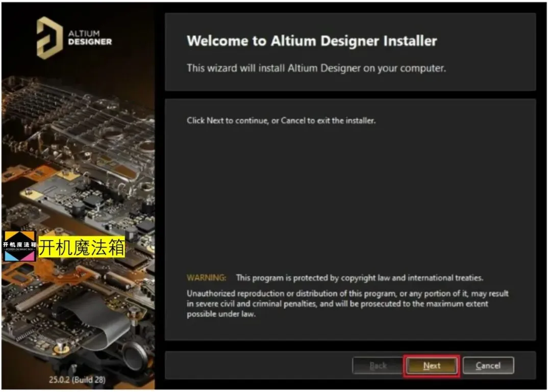This screenshot has width=551, height=392.
Task: Click the Welcome to Altium Designer Installer heading
Action: 312,41
